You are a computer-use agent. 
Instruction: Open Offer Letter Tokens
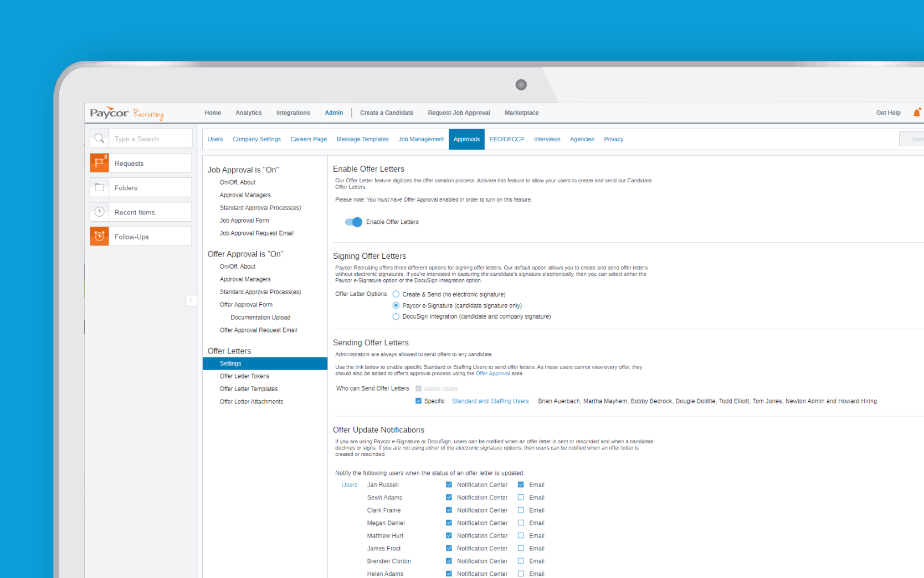pos(244,376)
